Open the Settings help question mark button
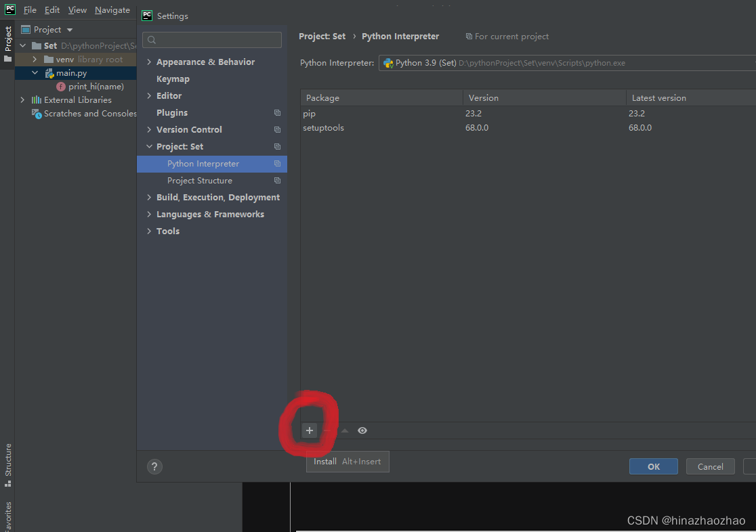This screenshot has width=756, height=532. pos(154,466)
